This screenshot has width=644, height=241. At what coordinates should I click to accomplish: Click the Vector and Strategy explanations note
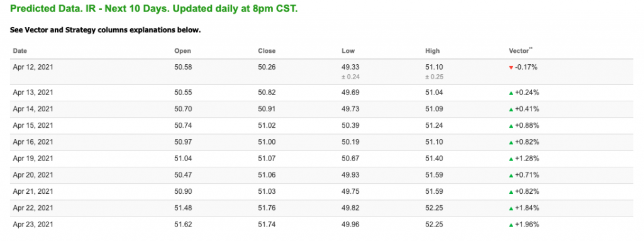pos(105,30)
